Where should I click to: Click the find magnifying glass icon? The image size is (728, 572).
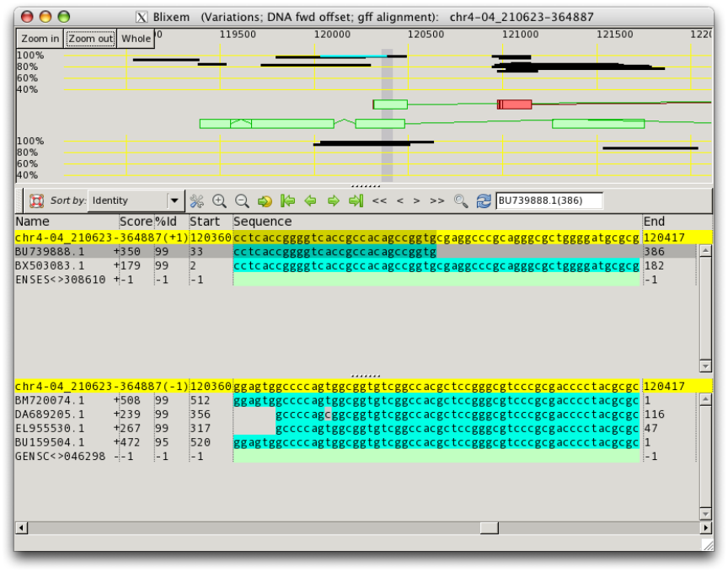click(461, 201)
